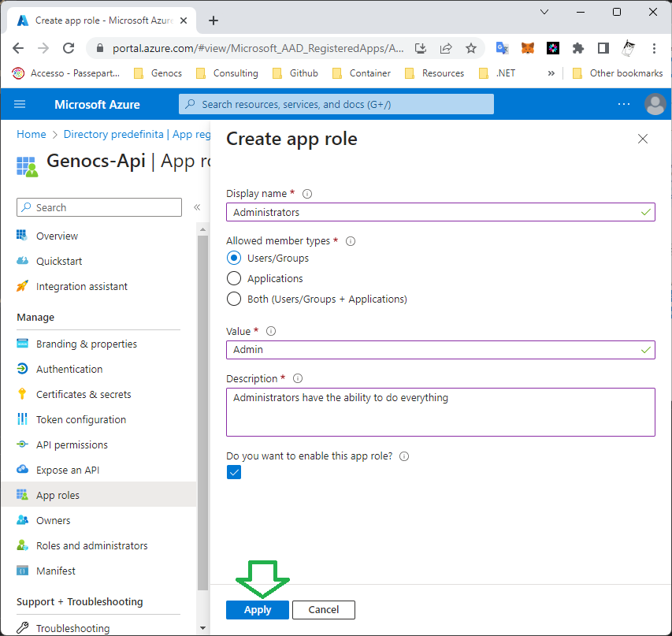The height and width of the screenshot is (636, 672).
Task: Open the Authentication menu item
Action: pyautogui.click(x=69, y=369)
